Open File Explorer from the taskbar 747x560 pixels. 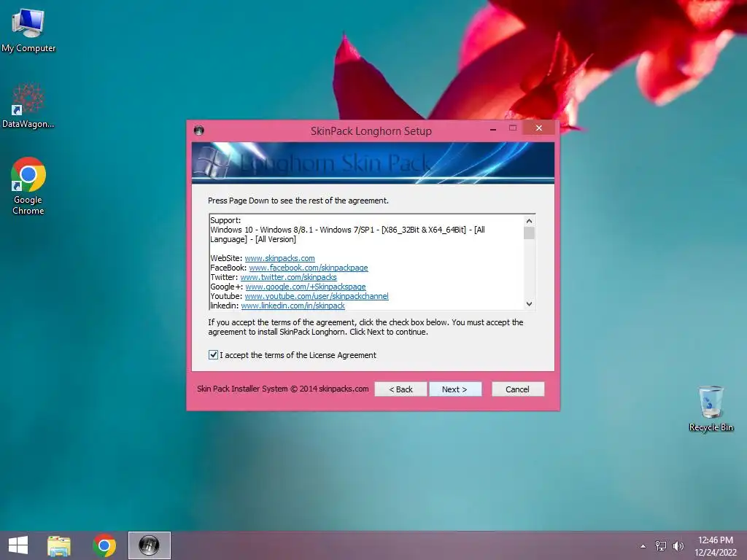59,545
